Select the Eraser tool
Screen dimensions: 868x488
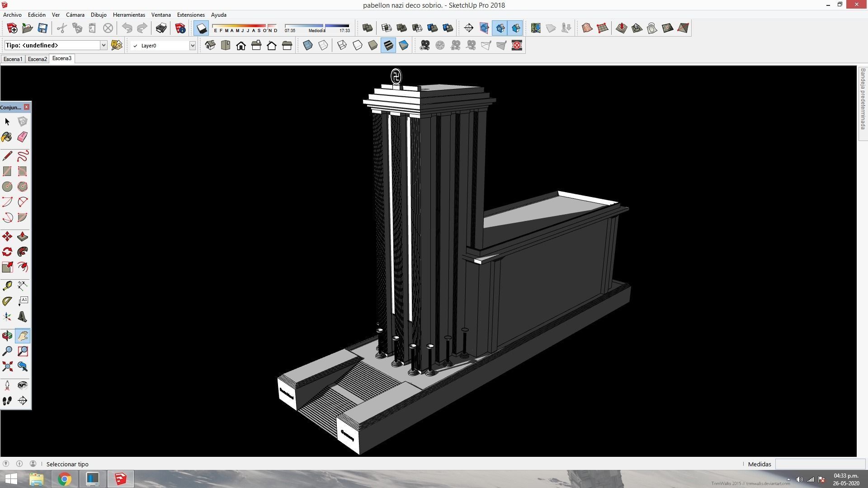point(22,137)
